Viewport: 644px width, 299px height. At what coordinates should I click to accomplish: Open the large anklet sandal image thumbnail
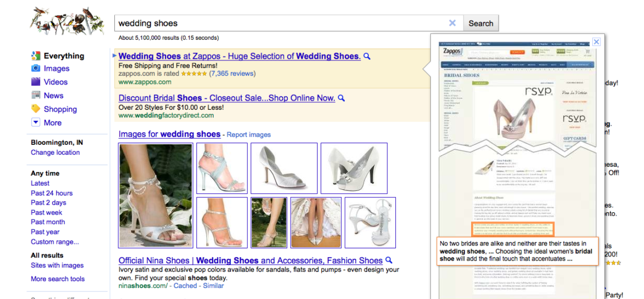coord(156,195)
